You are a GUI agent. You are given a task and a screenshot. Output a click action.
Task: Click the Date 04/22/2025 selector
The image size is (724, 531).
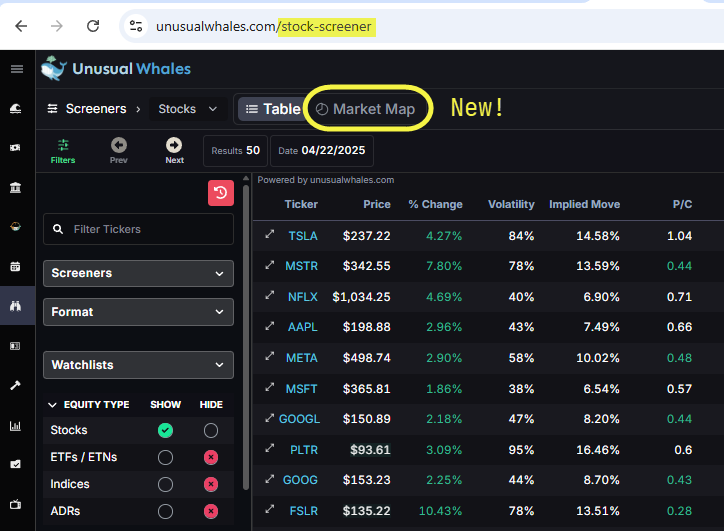pyautogui.click(x=322, y=151)
